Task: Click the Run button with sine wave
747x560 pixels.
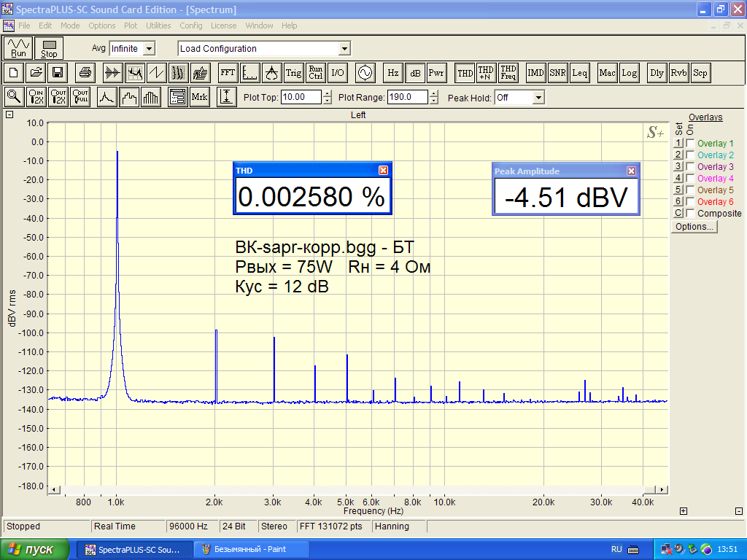Action: (18, 48)
